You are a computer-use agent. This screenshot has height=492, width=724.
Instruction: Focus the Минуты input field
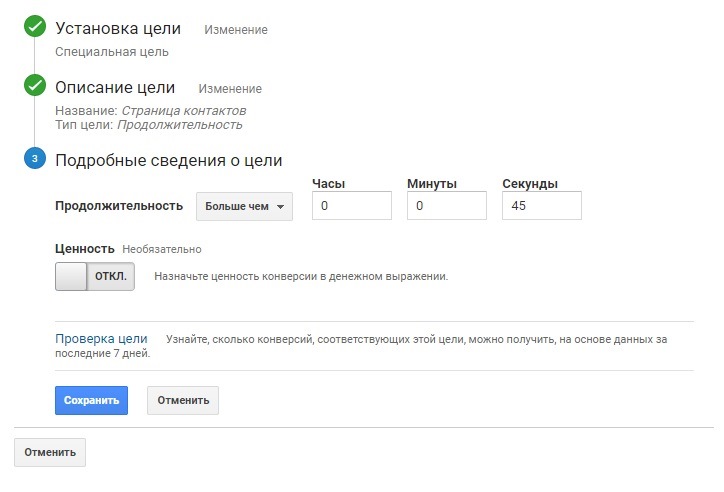click(x=447, y=205)
